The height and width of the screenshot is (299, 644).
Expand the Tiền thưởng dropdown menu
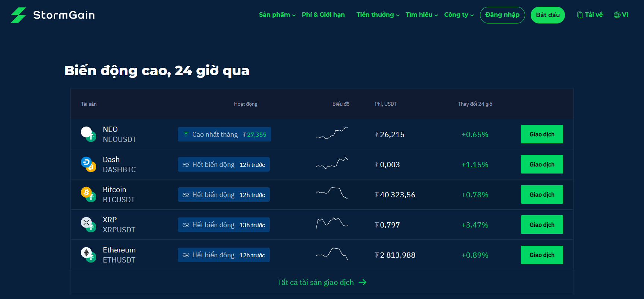(378, 15)
